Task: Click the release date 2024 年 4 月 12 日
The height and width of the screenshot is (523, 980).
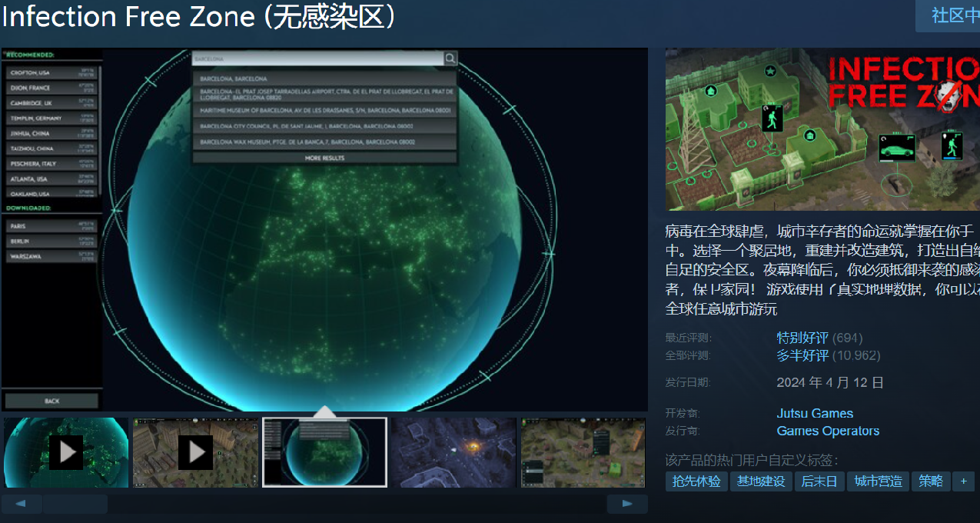Action: click(830, 382)
